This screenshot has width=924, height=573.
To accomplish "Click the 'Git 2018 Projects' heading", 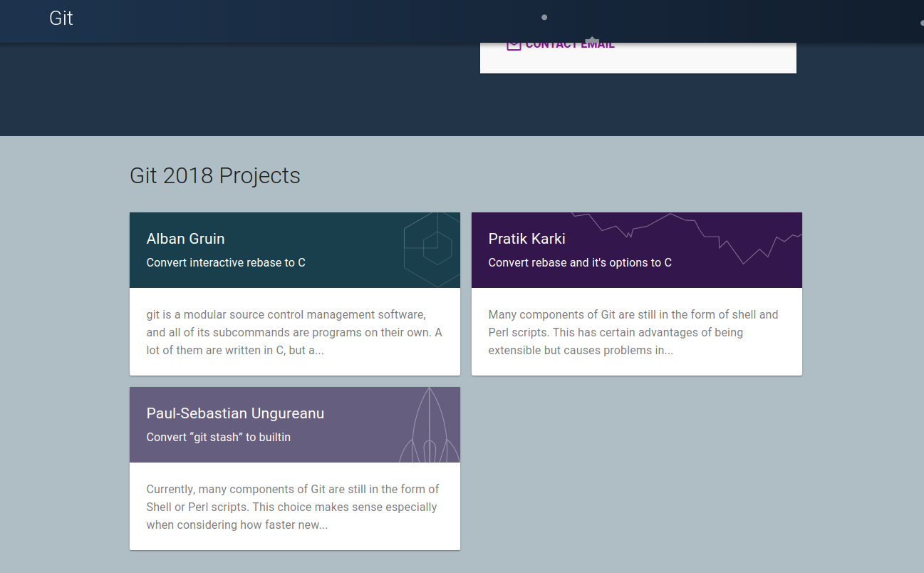I will point(215,175).
